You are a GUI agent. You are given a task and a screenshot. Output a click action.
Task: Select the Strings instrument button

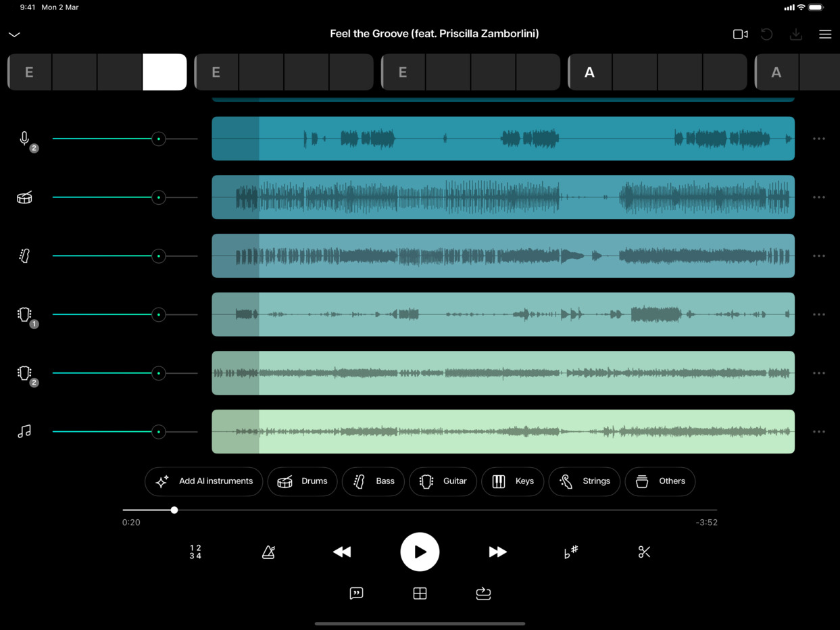click(x=584, y=481)
